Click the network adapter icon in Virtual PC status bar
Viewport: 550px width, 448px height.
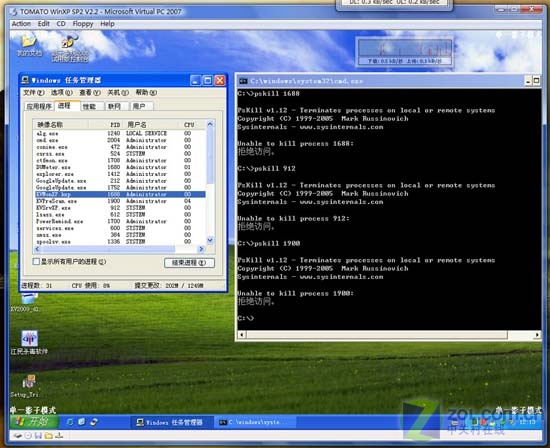tap(59, 436)
